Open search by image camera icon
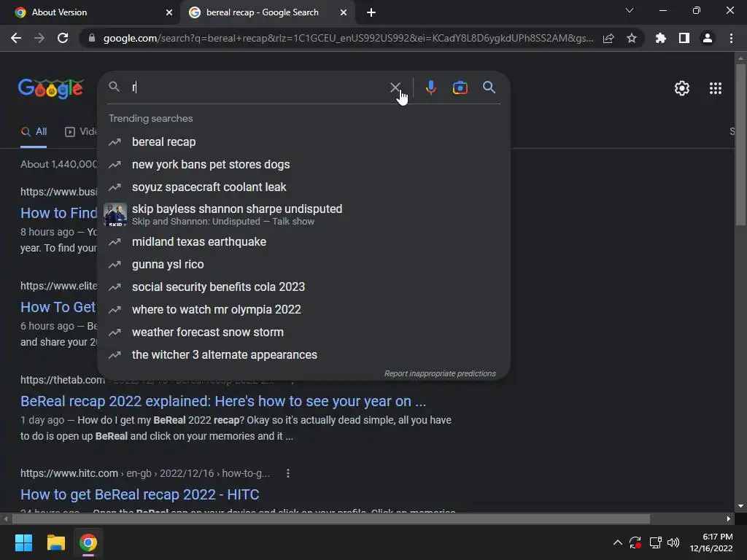 pyautogui.click(x=460, y=87)
